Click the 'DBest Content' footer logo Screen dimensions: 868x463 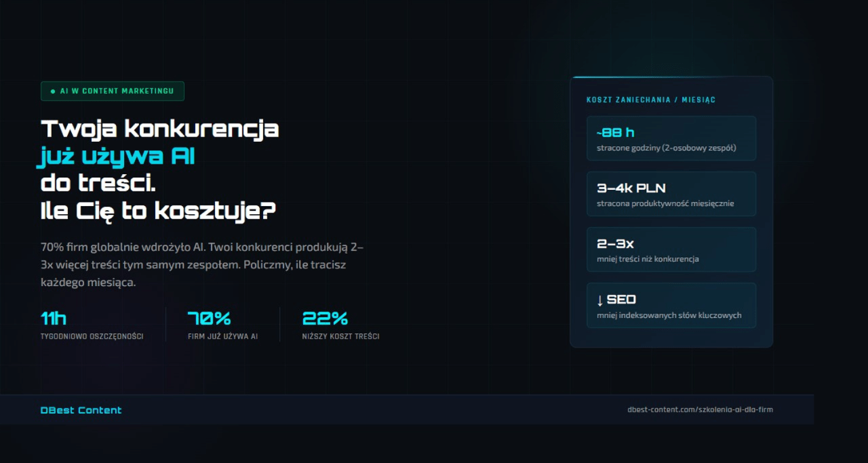pos(81,410)
